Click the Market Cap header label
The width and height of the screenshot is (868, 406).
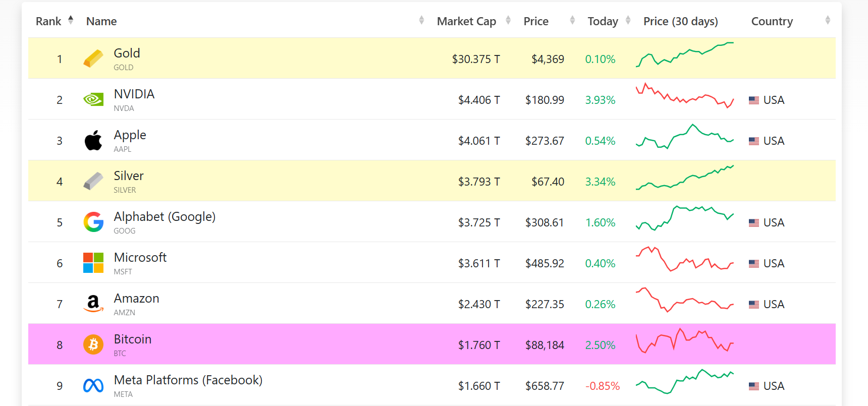coord(466,21)
